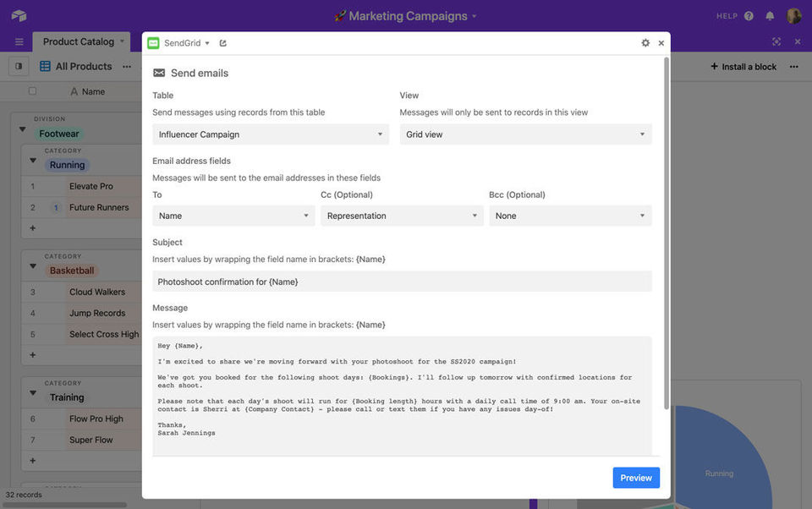The width and height of the screenshot is (812, 509).
Task: Select the Future Runners record
Action: tap(99, 208)
